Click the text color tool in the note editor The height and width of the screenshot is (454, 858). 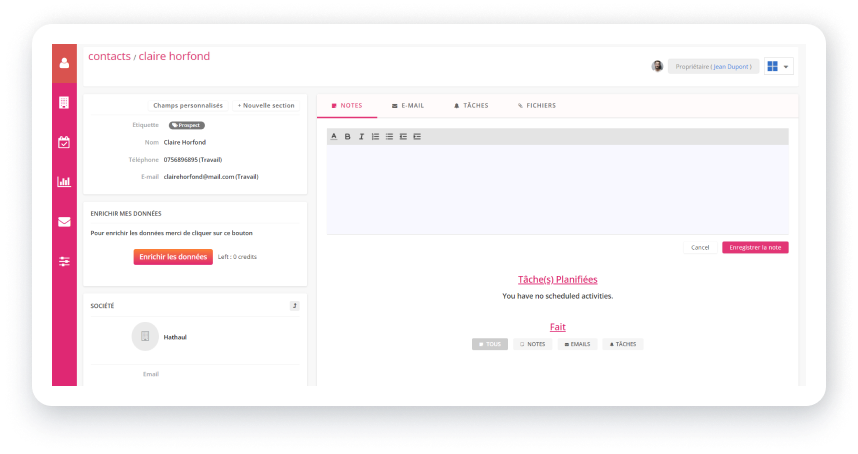pos(334,136)
